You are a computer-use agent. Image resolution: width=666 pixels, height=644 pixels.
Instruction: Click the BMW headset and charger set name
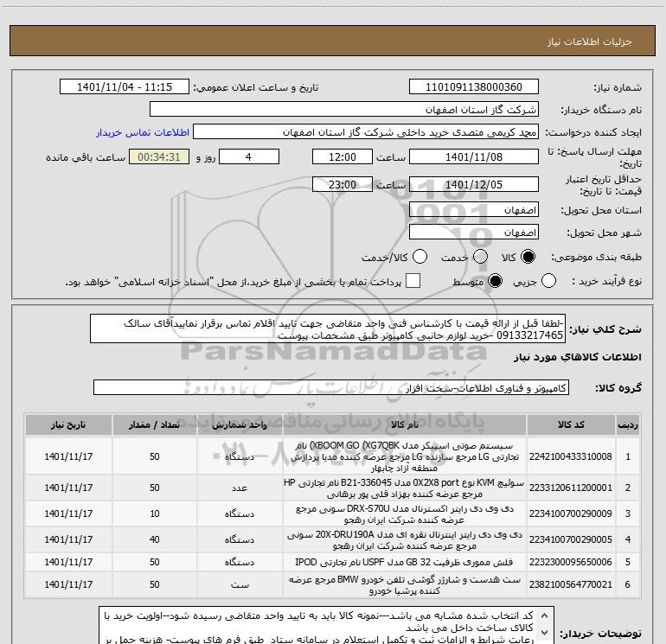[x=405, y=584]
